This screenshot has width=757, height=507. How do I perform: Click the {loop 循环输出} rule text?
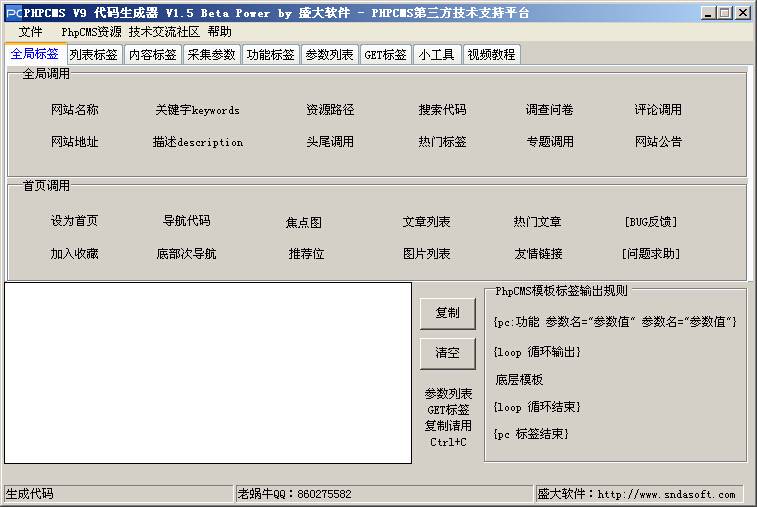537,352
